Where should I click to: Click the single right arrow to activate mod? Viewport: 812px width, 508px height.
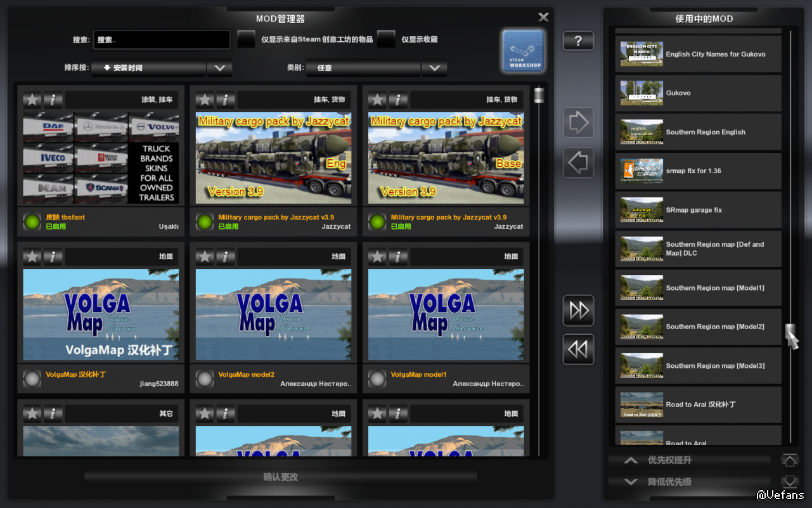pyautogui.click(x=578, y=123)
